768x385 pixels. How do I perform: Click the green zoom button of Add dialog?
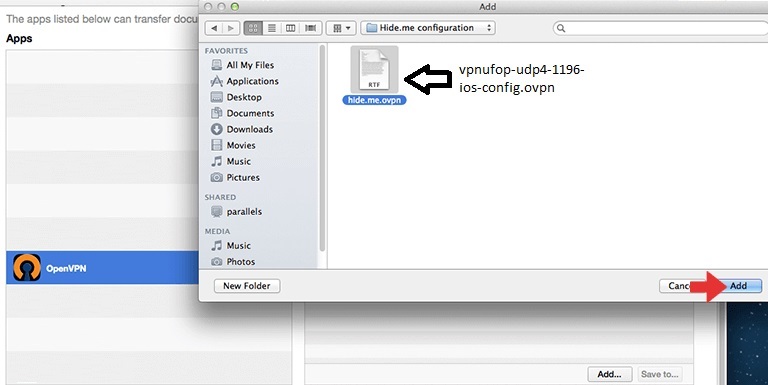tap(235, 7)
